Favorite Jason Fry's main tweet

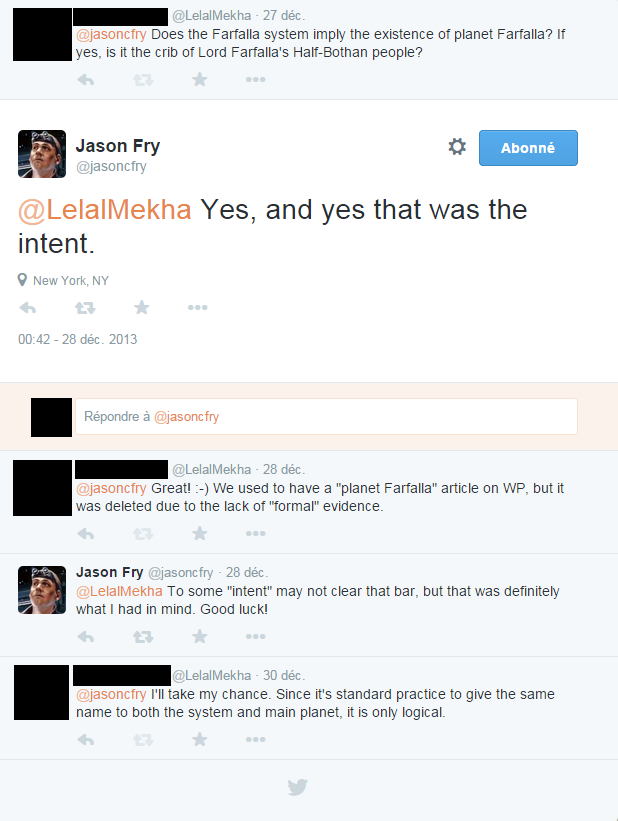(142, 308)
